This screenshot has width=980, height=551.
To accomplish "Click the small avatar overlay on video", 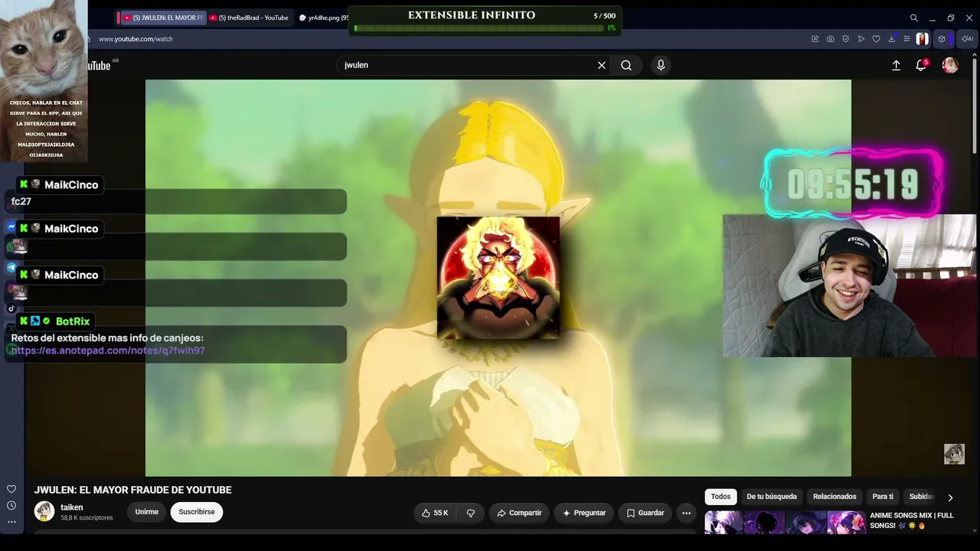I will [954, 454].
